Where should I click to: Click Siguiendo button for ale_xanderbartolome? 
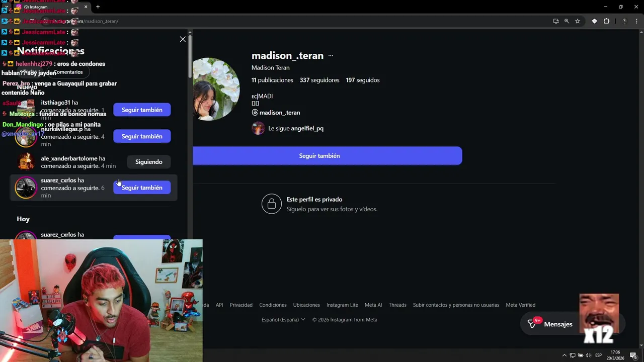[x=149, y=162]
